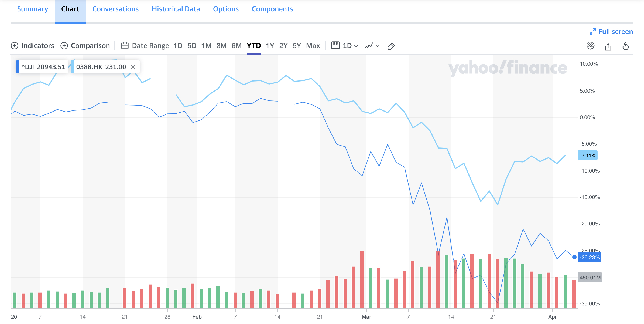
Task: Click the plus icon beside Indicators
Action: 15,46
